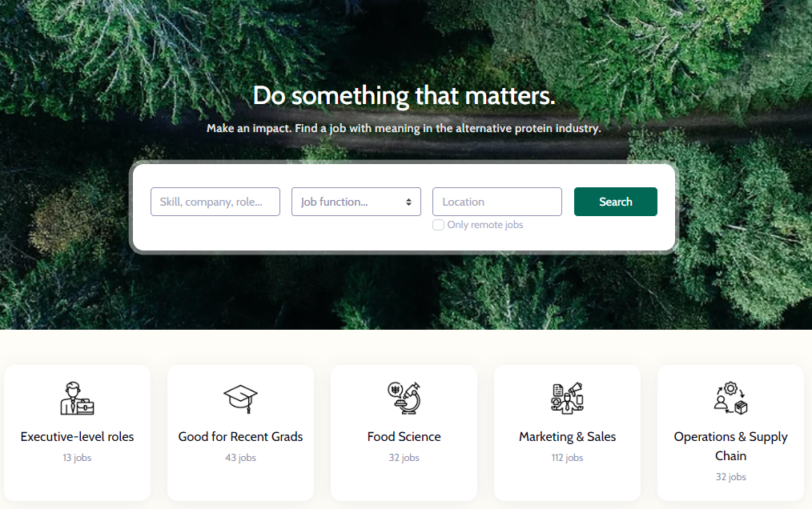Click the 112 jobs count

(567, 458)
